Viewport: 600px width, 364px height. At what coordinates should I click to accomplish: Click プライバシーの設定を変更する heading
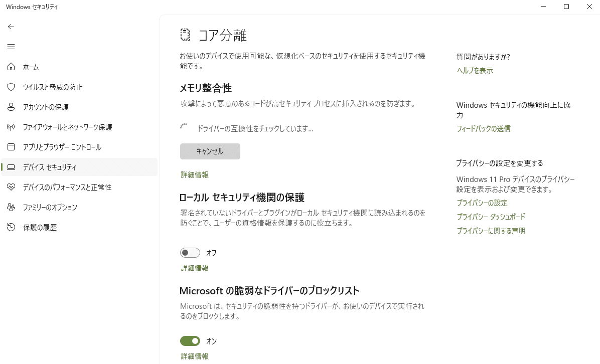click(x=500, y=163)
